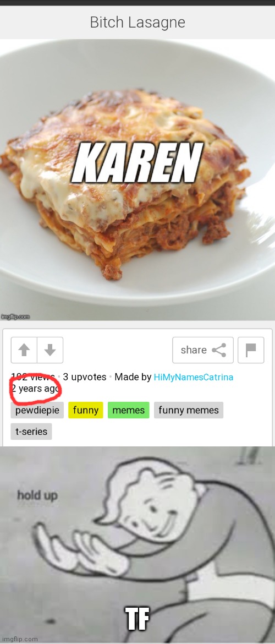Click the circled 2 years ago timestamp
Image resolution: width=275 pixels, height=644 pixels.
35,388
